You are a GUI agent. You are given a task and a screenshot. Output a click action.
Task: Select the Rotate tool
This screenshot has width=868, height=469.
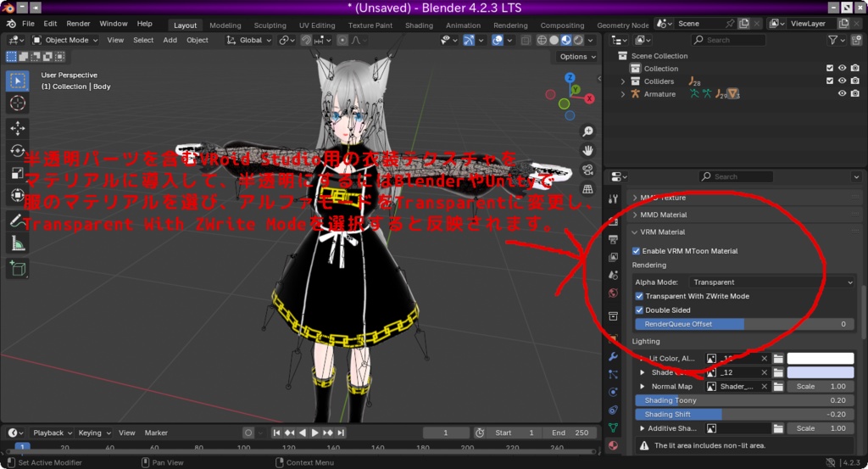click(x=18, y=151)
